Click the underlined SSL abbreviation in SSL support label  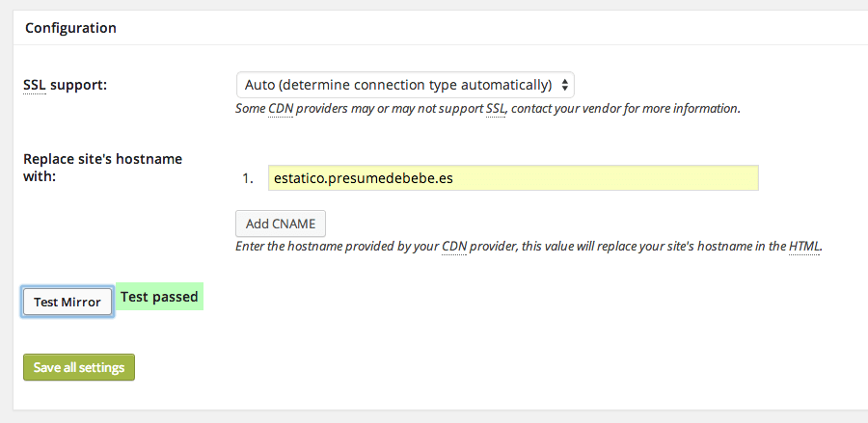tap(35, 86)
